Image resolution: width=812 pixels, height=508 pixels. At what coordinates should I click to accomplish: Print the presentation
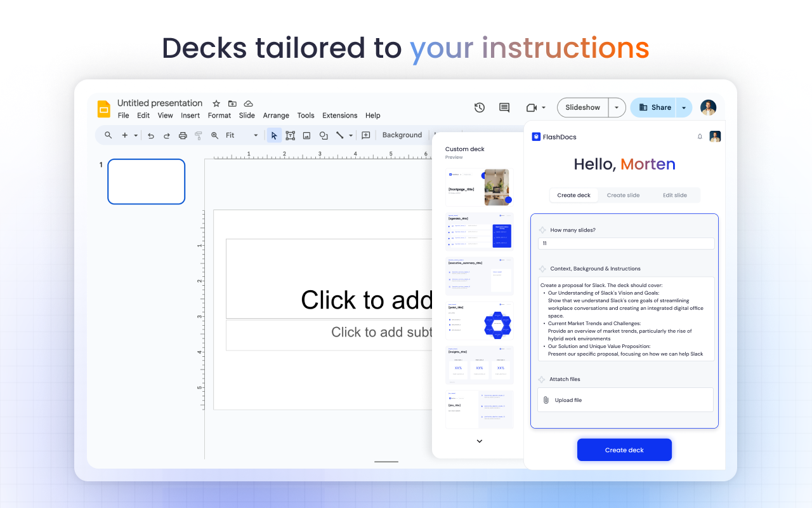[183, 135]
